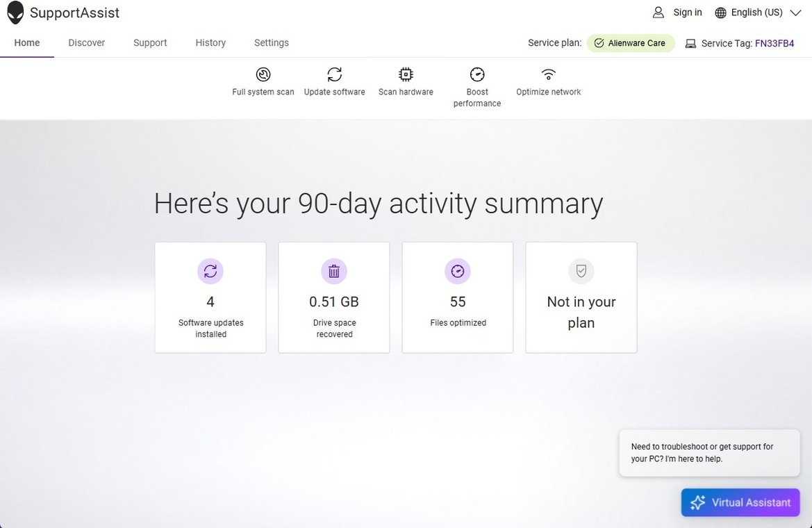The image size is (812, 528).
Task: Click the Alienware Care service plan badge
Action: pos(631,43)
